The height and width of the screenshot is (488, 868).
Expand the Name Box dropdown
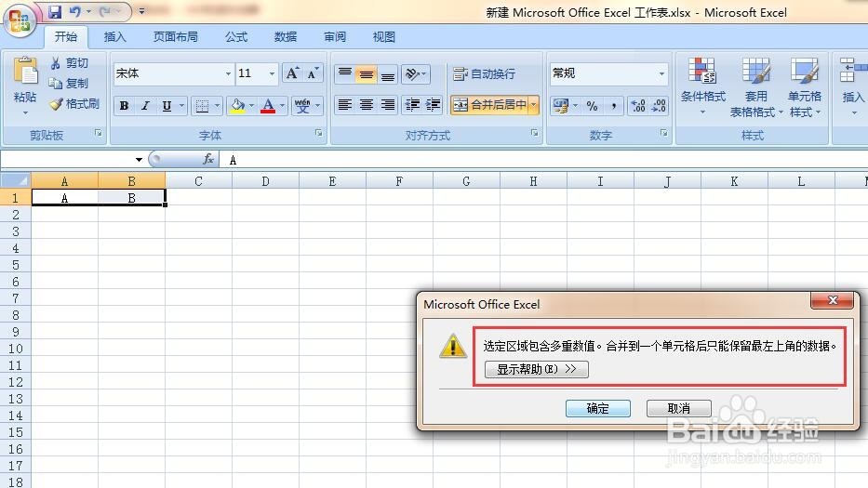coord(139,160)
